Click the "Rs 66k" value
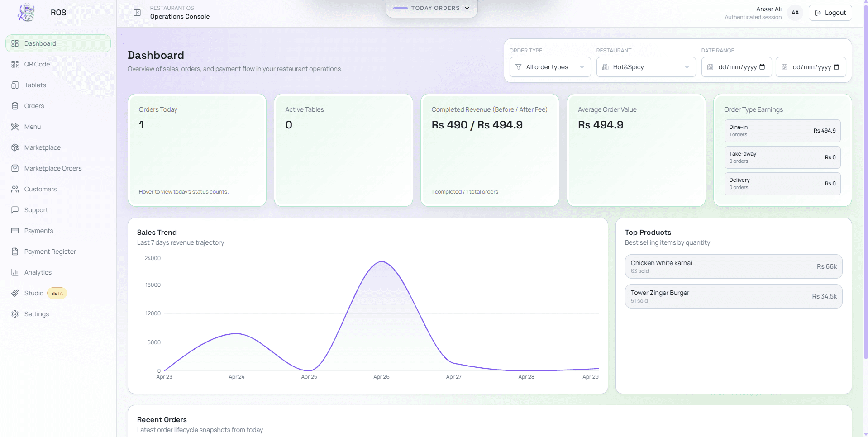 coord(827,266)
